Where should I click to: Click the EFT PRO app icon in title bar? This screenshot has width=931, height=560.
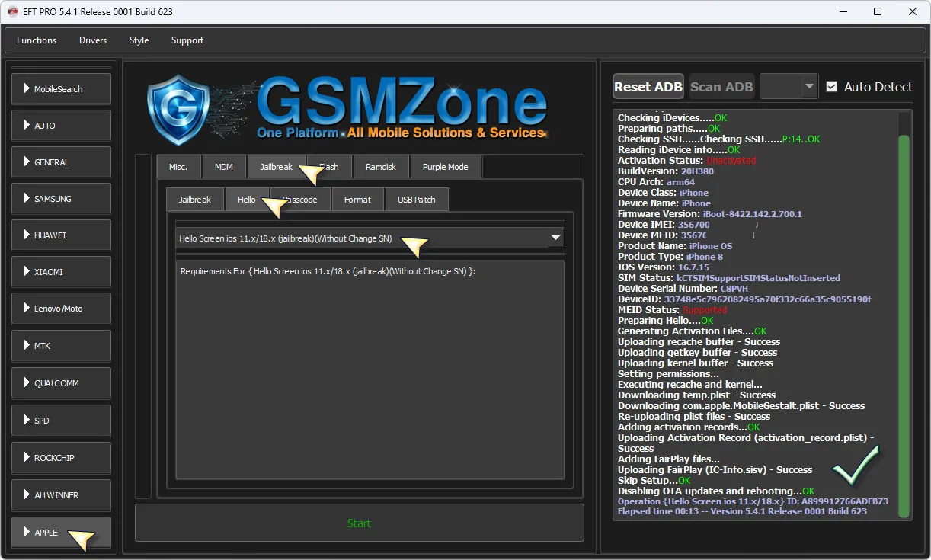12,11
